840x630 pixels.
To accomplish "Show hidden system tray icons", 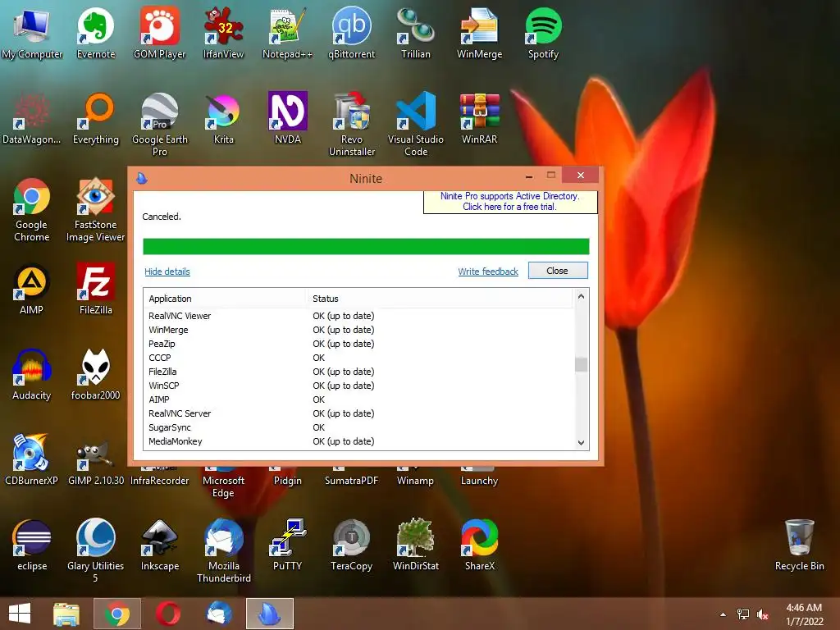I will pos(724,614).
